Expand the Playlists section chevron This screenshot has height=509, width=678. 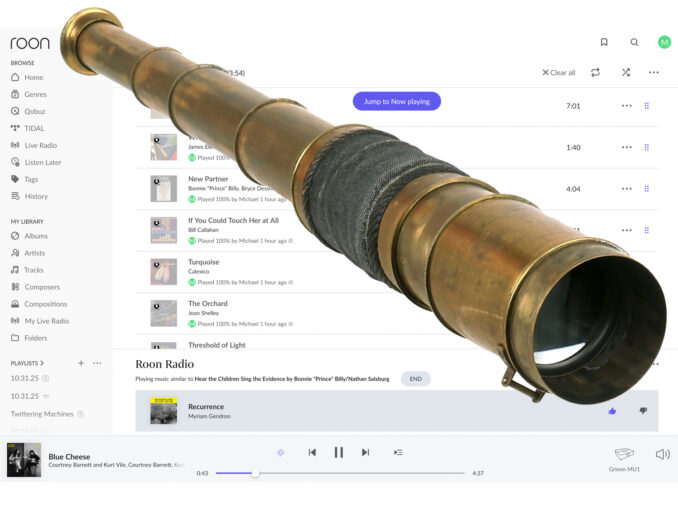point(42,363)
